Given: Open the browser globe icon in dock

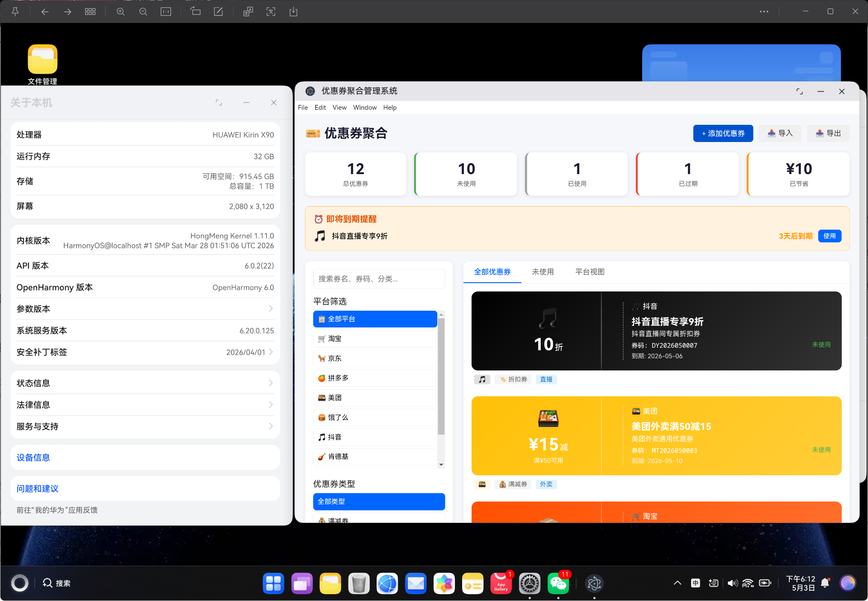Looking at the screenshot, I should pos(387,583).
